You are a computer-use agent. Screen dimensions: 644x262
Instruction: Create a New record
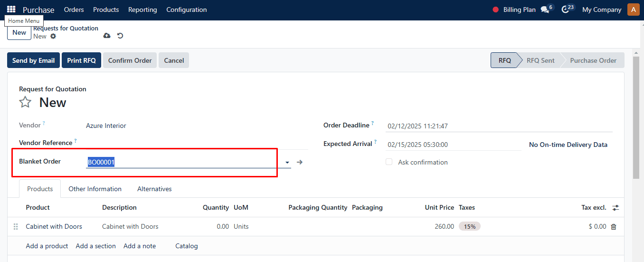click(19, 32)
